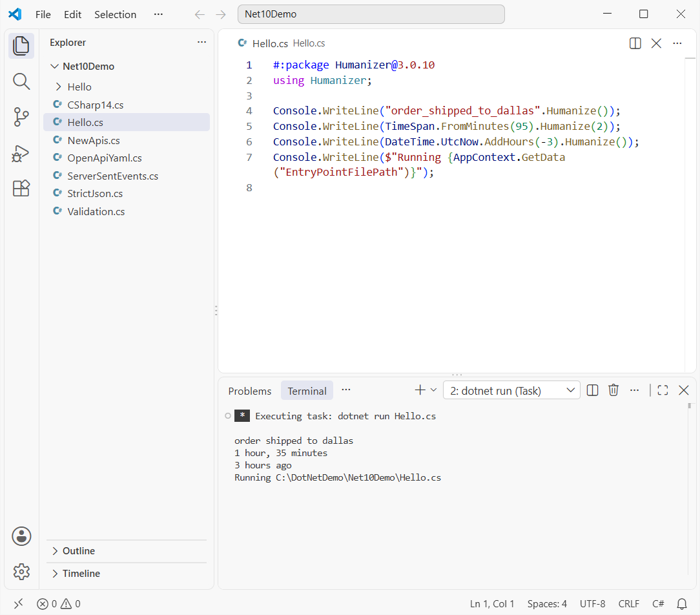
Task: Open StrictJson.cs file
Action: click(127, 193)
